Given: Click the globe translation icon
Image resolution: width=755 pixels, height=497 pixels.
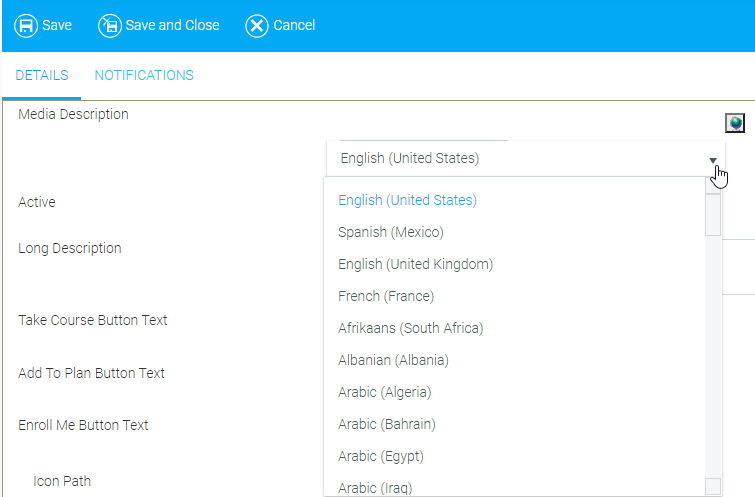Looking at the screenshot, I should (735, 123).
